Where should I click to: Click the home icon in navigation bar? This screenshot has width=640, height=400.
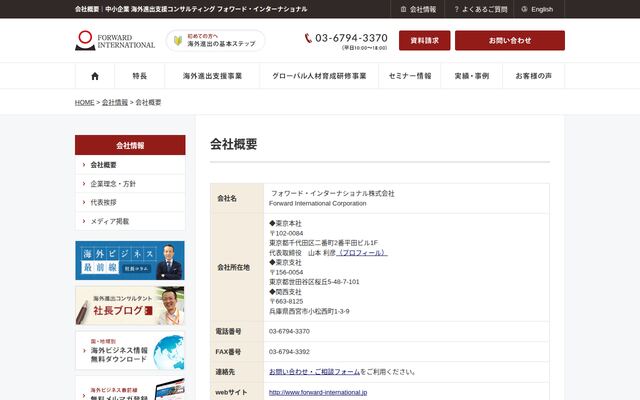click(95, 76)
